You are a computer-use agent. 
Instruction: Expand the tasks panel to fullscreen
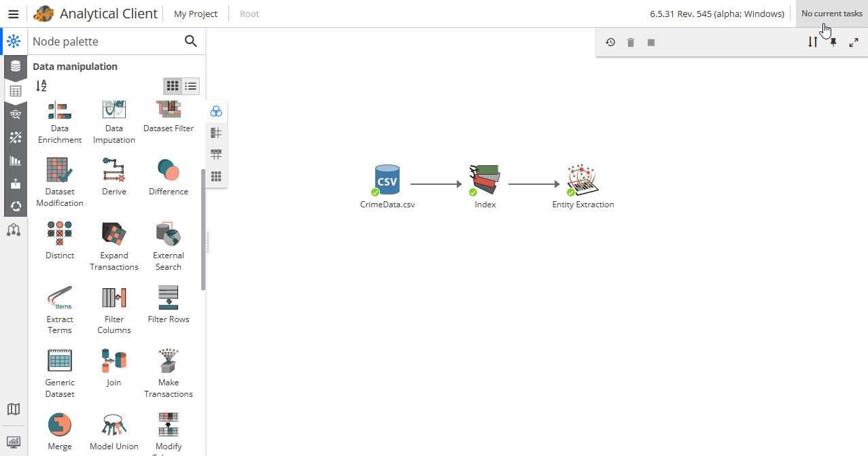point(854,42)
